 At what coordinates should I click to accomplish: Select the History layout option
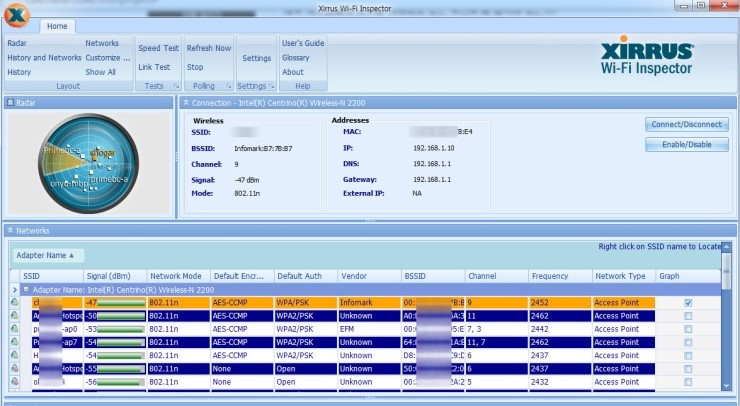click(19, 72)
